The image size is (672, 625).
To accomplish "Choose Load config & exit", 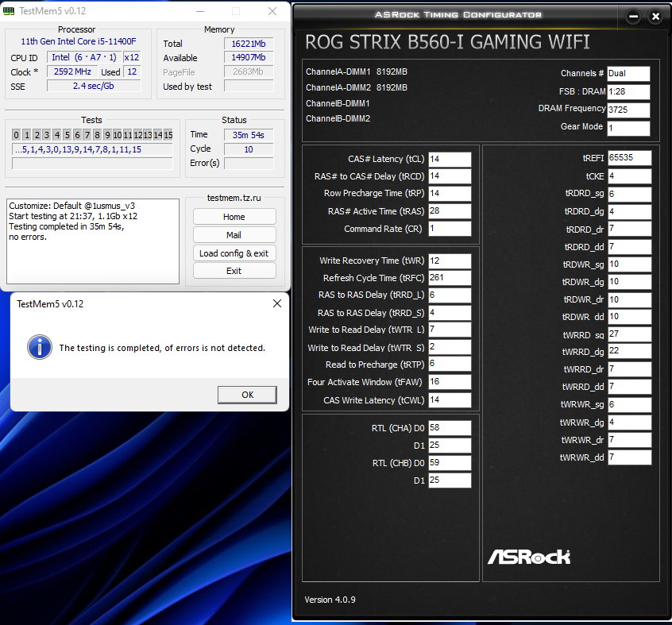I will pos(234,253).
